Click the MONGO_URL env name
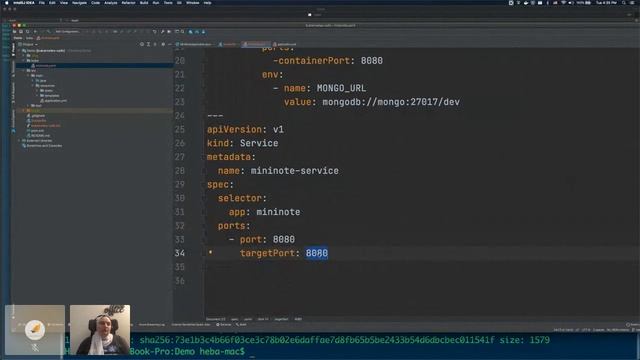640x360 pixels. (x=341, y=88)
